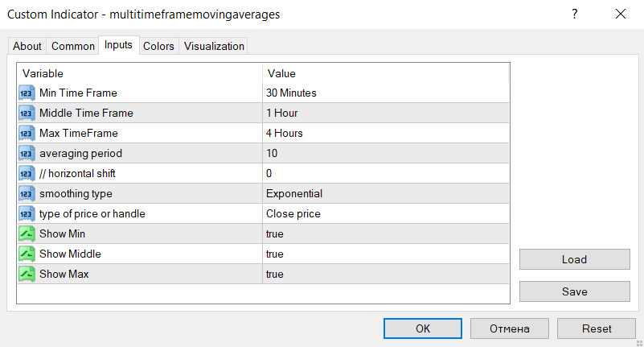Switch to the Visualization tab
This screenshot has width=644, height=347.
coord(214,46)
